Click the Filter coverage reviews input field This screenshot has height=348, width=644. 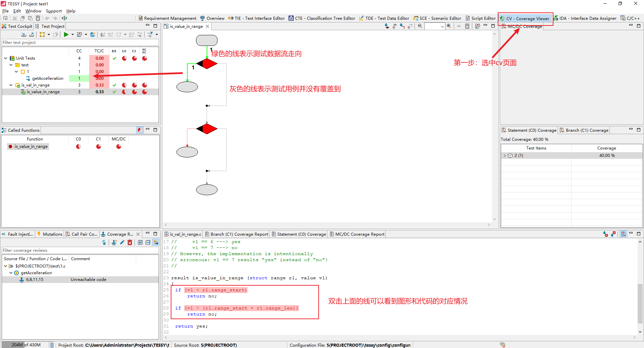click(80, 250)
